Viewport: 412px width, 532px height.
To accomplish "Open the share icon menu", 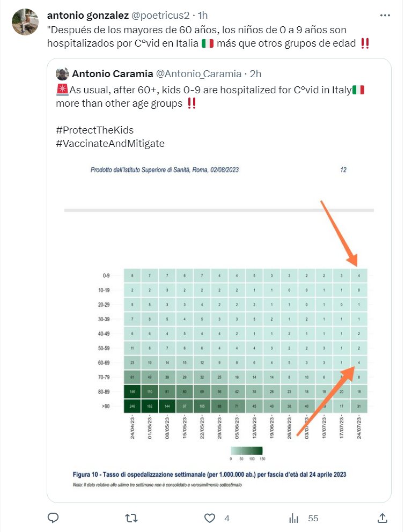I will tap(382, 518).
